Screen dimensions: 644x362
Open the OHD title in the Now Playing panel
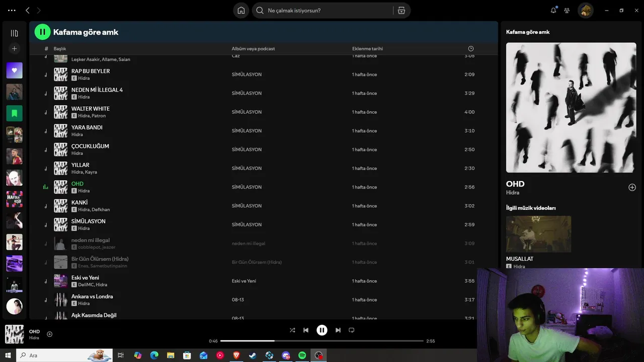pyautogui.click(x=515, y=184)
